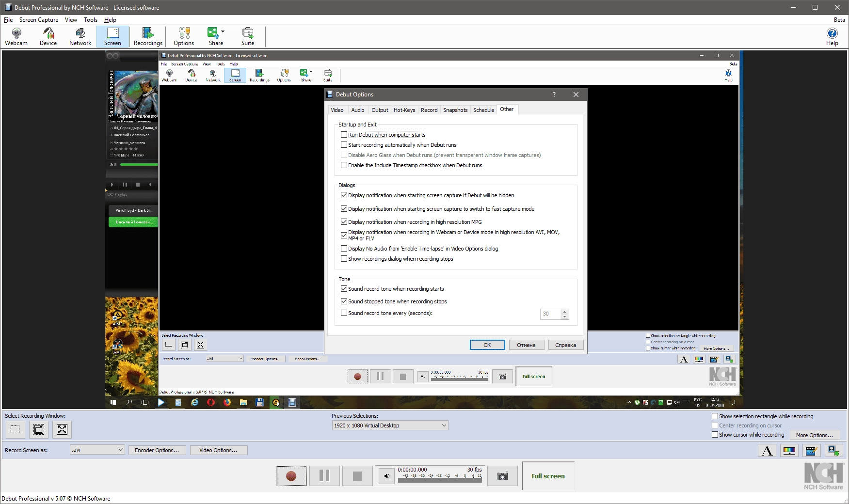This screenshot has height=504, width=849.
Task: Open color adjustment settings icon
Action: [x=789, y=451]
